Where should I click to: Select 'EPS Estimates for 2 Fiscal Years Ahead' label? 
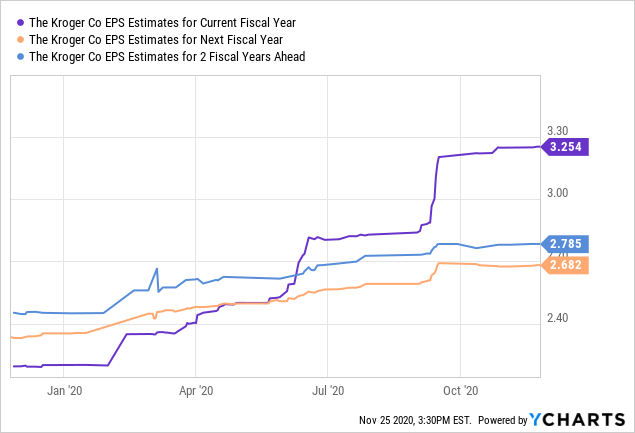(x=167, y=57)
